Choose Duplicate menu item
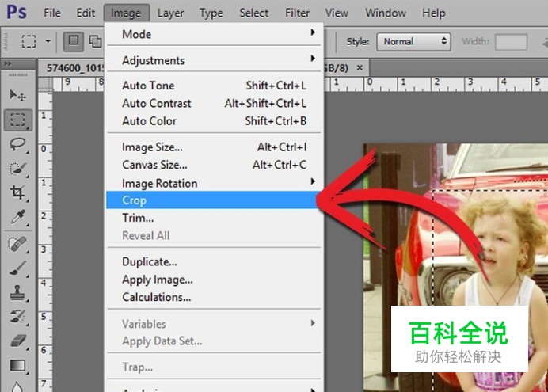 (214, 261)
